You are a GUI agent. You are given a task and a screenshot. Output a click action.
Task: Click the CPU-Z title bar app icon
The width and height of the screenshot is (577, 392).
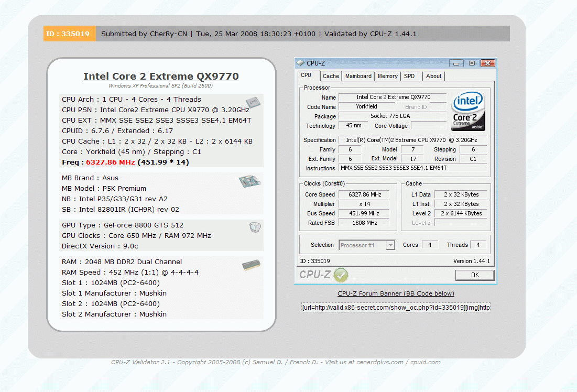(300, 63)
